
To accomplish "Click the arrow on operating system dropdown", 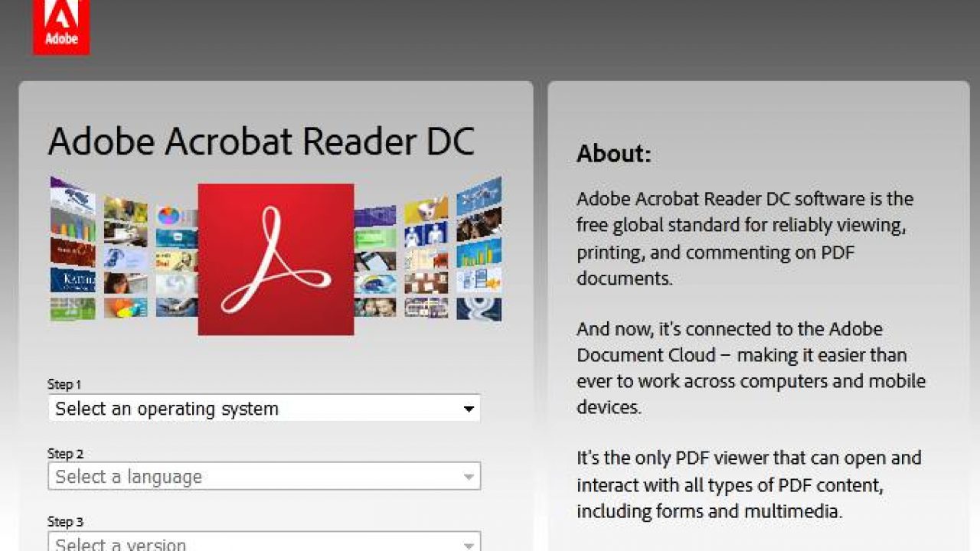I will pyautogui.click(x=469, y=409).
